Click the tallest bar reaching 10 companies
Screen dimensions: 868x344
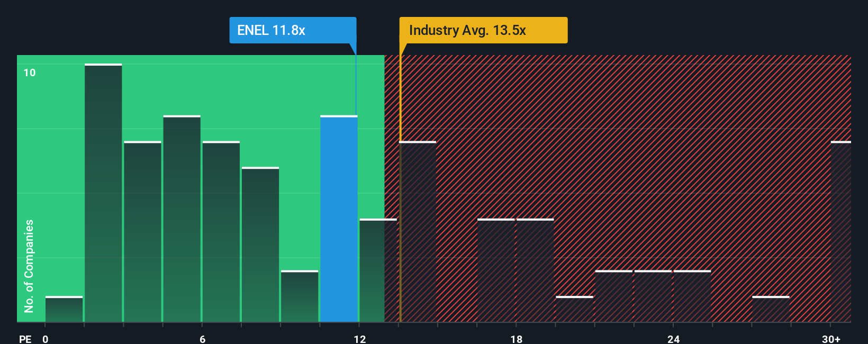(103, 193)
